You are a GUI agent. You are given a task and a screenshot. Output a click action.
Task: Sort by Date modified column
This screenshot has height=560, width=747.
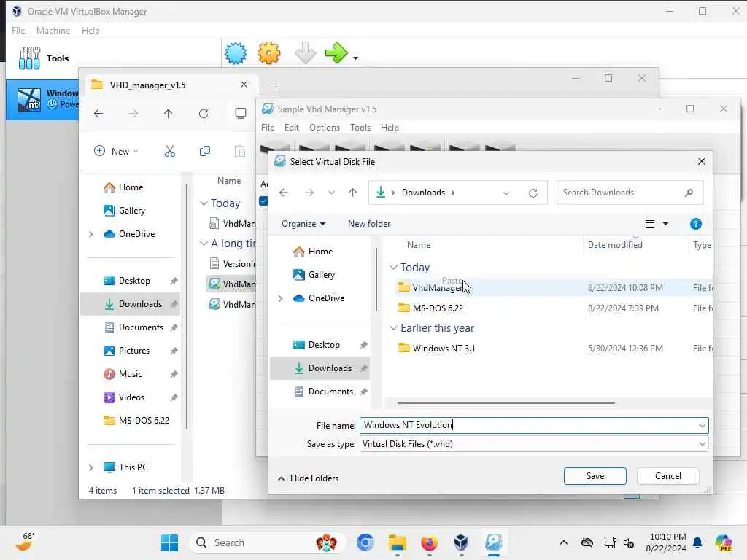pos(615,245)
